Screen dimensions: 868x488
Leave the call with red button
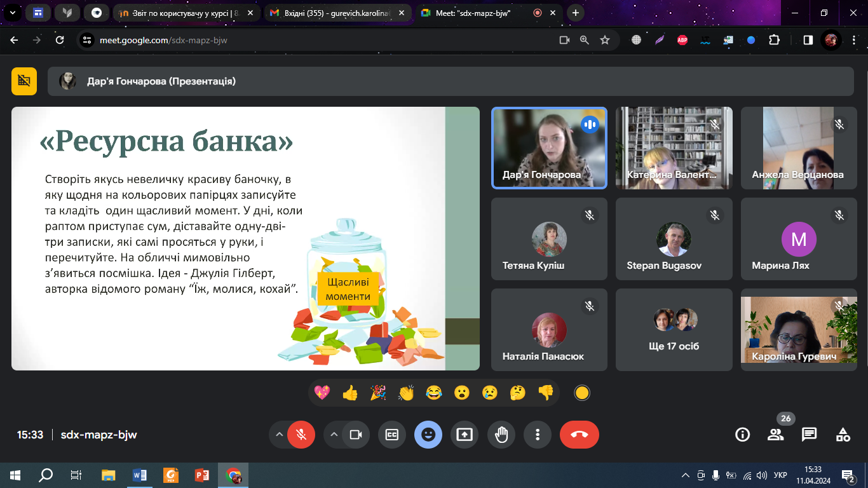click(579, 435)
